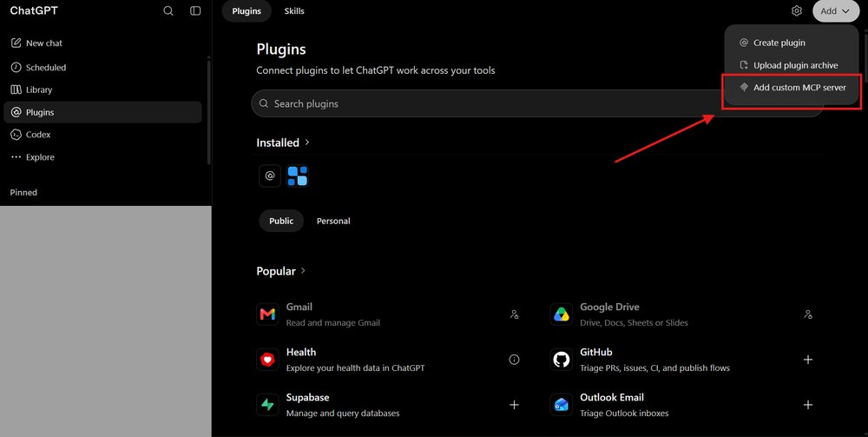Open the Health plugin icon
The height and width of the screenshot is (437, 868).
[268, 360]
